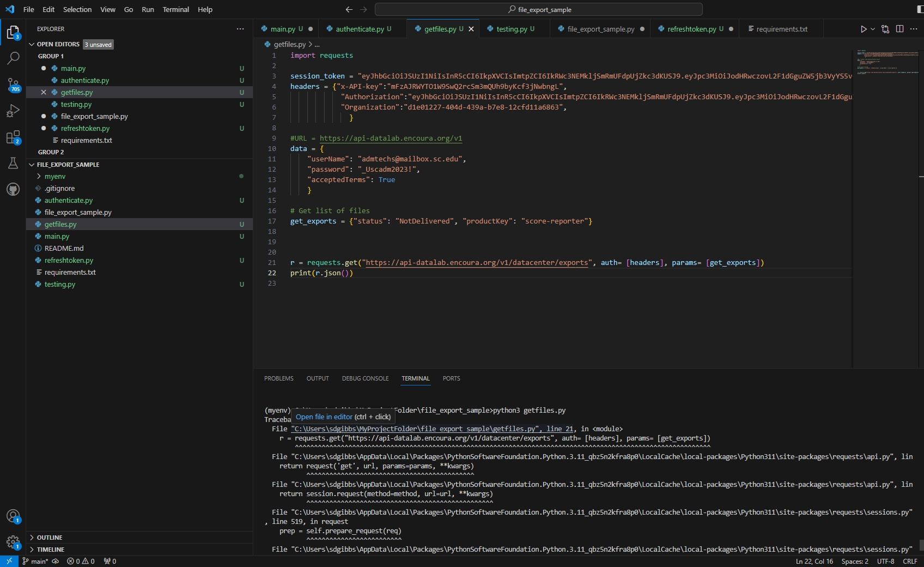Click the main* branch indicator
The height and width of the screenshot is (567, 924).
(x=35, y=561)
